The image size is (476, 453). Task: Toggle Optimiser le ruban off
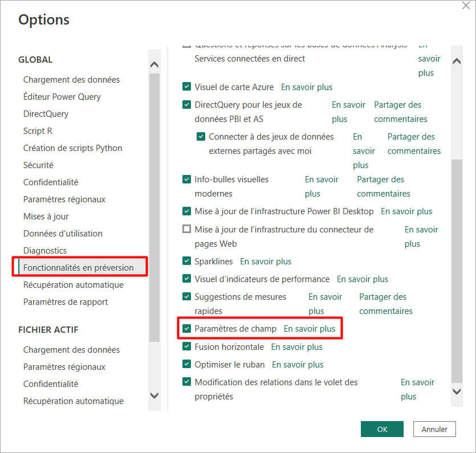[x=186, y=364]
